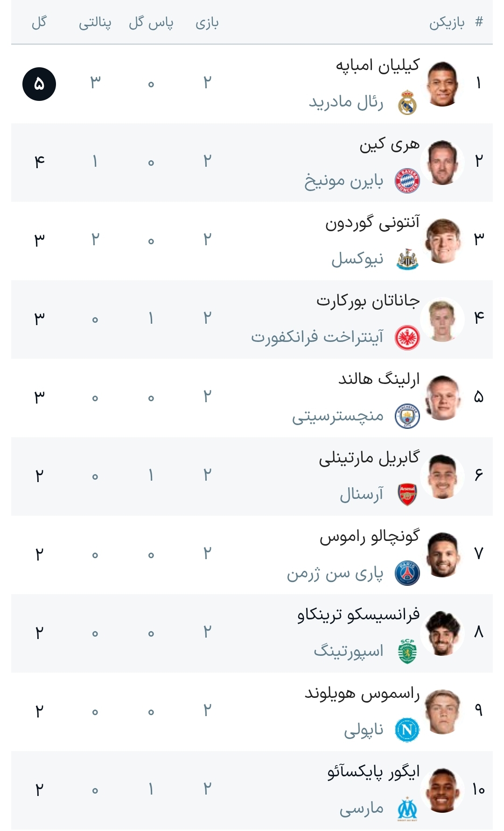Click the Eintracht Frankfurt eagle logo
The width and height of the screenshot is (504, 831).
[407, 338]
